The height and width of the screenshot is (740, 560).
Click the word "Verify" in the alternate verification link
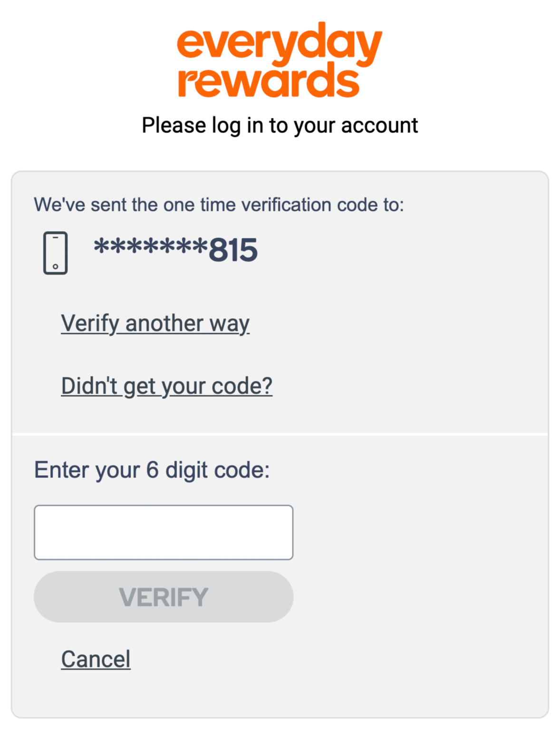pyautogui.click(x=90, y=324)
